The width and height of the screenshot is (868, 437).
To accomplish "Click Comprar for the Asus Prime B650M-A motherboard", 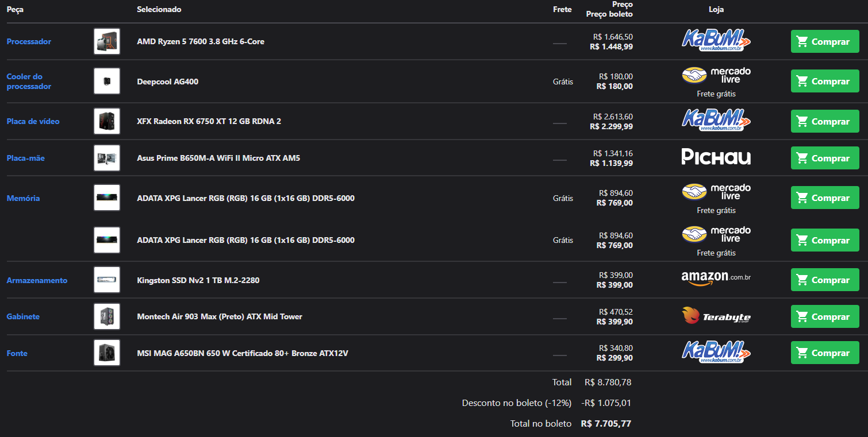I will pyautogui.click(x=825, y=158).
